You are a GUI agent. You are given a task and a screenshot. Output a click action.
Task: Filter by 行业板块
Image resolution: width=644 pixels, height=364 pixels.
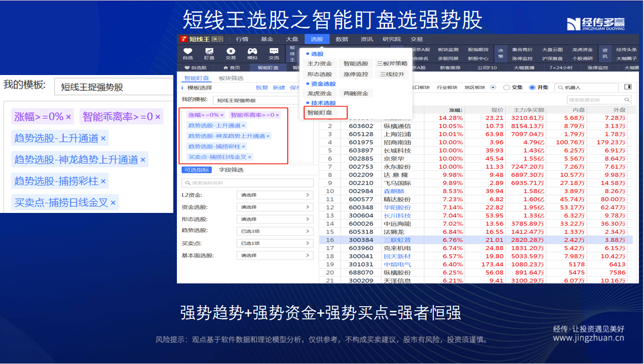(447, 88)
